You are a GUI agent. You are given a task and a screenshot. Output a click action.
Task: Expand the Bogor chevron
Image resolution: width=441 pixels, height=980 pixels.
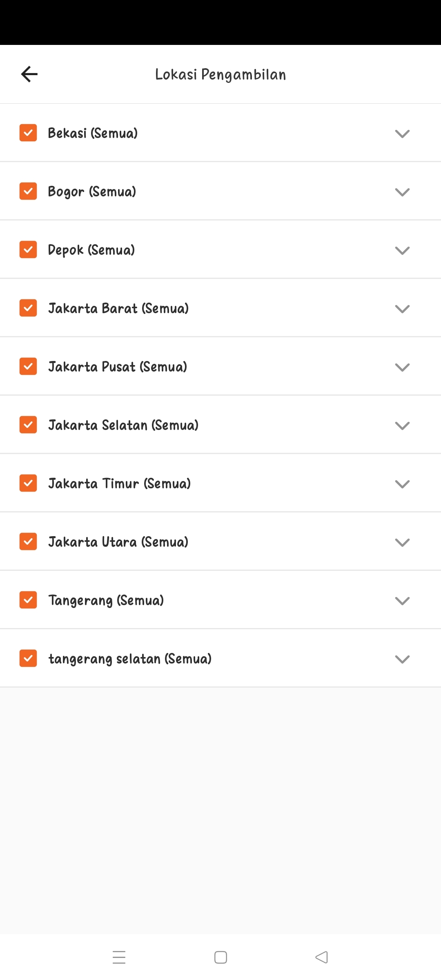tap(402, 192)
